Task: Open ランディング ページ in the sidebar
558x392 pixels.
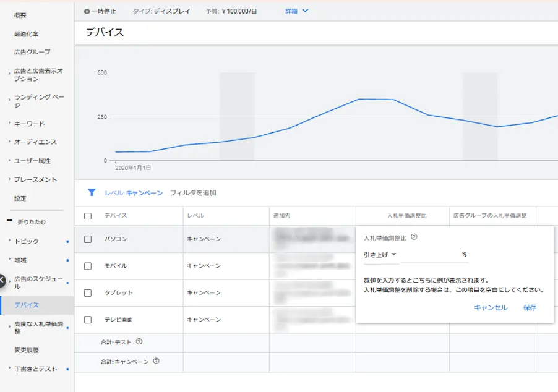Action: (x=39, y=101)
